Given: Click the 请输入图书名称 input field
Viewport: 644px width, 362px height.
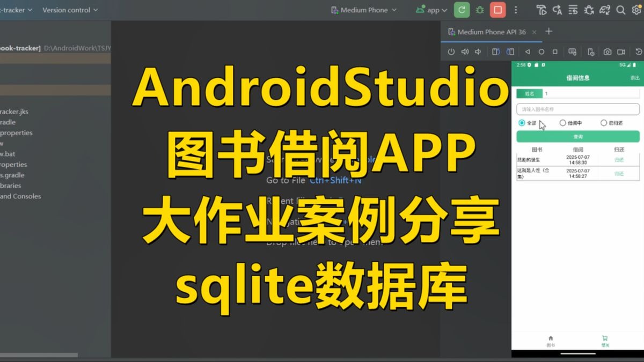Looking at the screenshot, I should pyautogui.click(x=577, y=108).
